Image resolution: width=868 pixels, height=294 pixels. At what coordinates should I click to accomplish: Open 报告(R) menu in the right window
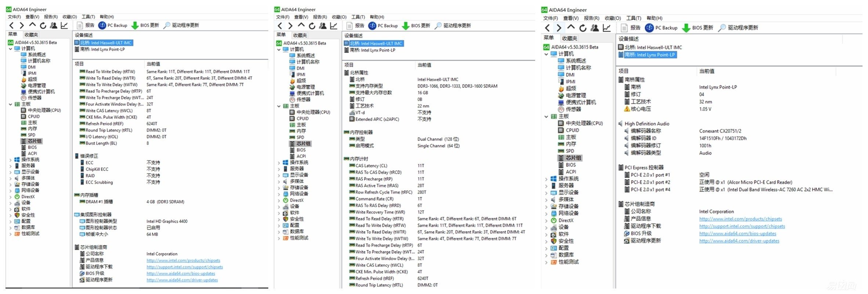591,18
